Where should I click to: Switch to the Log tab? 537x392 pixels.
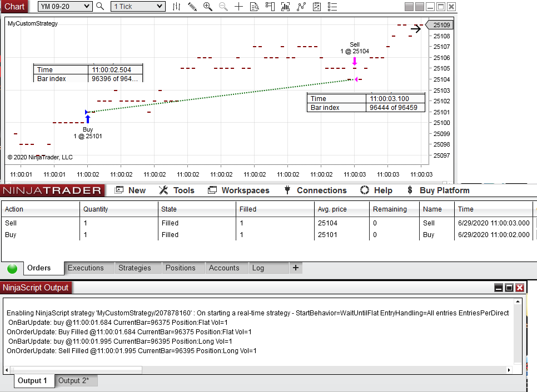[269, 268]
